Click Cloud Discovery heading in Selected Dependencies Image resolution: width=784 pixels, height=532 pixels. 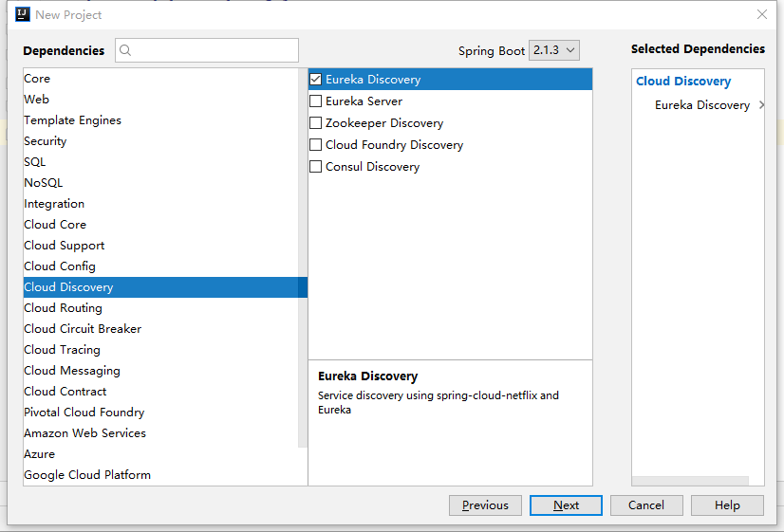pyautogui.click(x=683, y=81)
